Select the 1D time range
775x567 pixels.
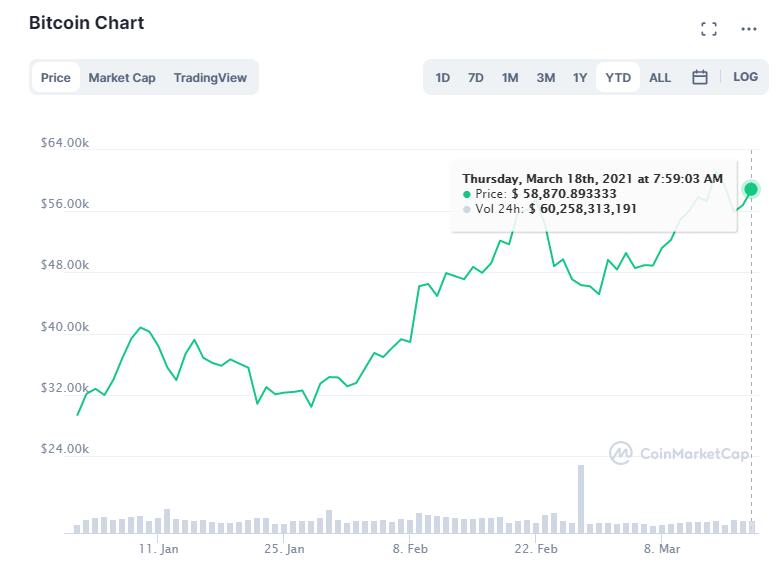(x=443, y=77)
